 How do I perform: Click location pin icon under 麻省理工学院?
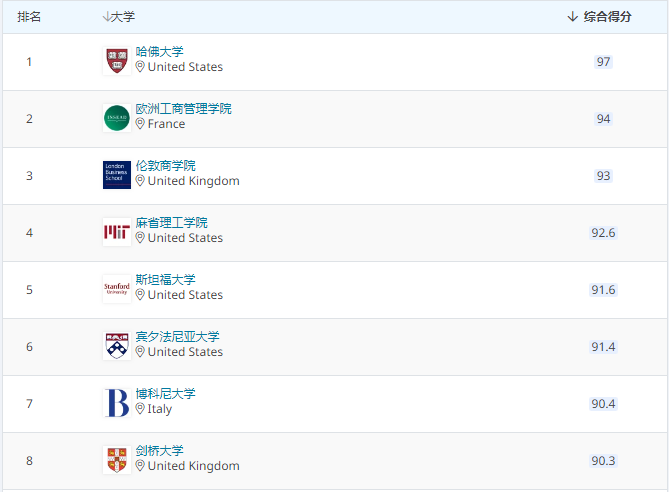pos(140,238)
